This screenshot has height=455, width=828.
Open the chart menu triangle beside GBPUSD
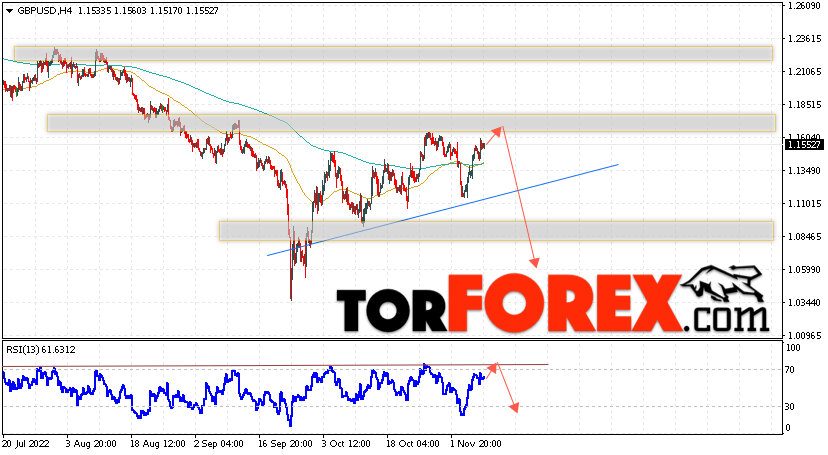click(x=9, y=11)
